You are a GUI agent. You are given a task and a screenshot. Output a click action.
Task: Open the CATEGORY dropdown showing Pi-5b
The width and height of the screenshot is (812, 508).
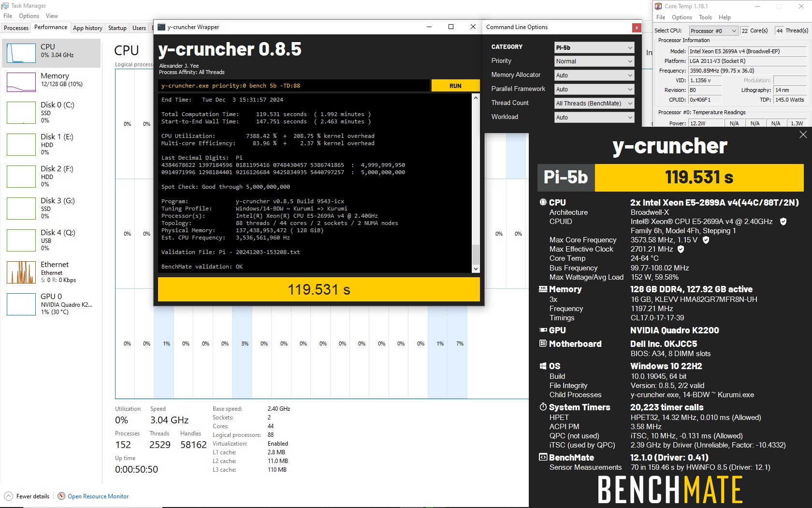pyautogui.click(x=594, y=47)
